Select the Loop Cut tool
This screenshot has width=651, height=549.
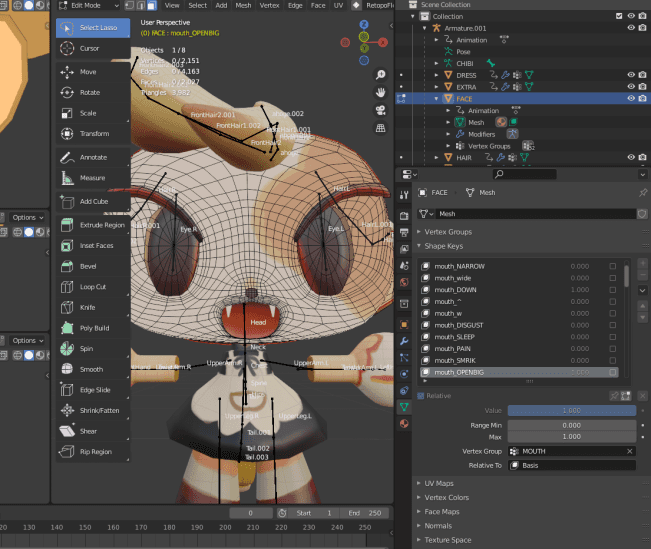coord(93,287)
